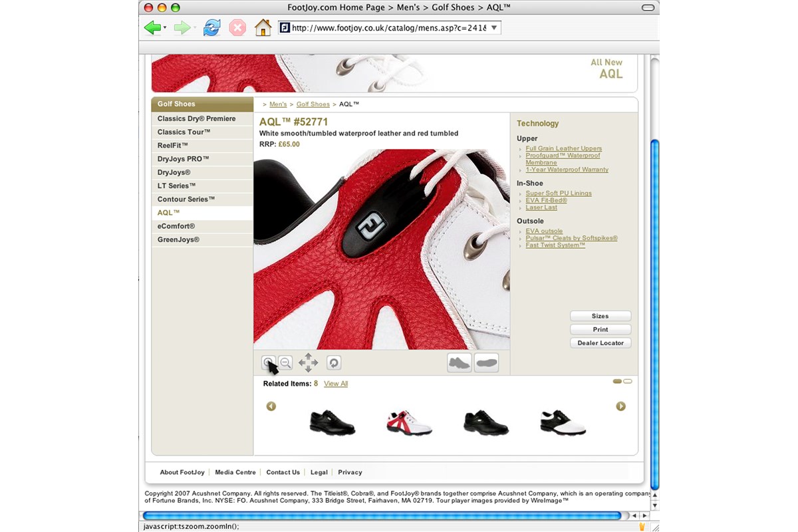Screen dimensions: 798x532
Task: Open the Pulsar Cleats by Softspikes link
Action: click(572, 238)
